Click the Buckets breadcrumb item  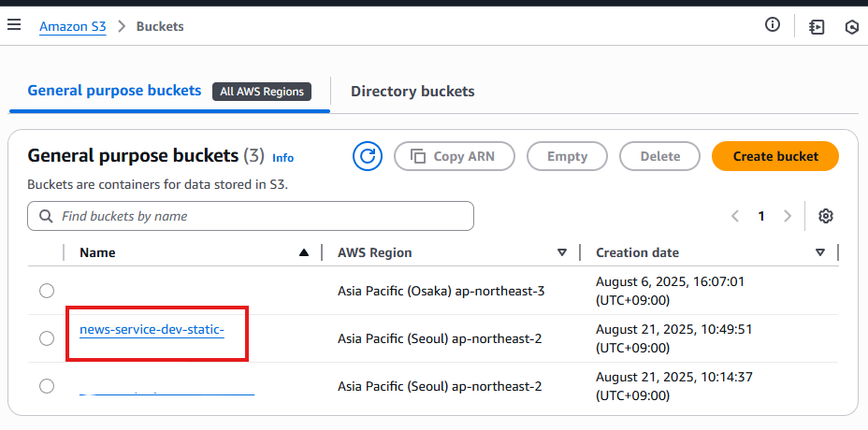pyautogui.click(x=160, y=26)
